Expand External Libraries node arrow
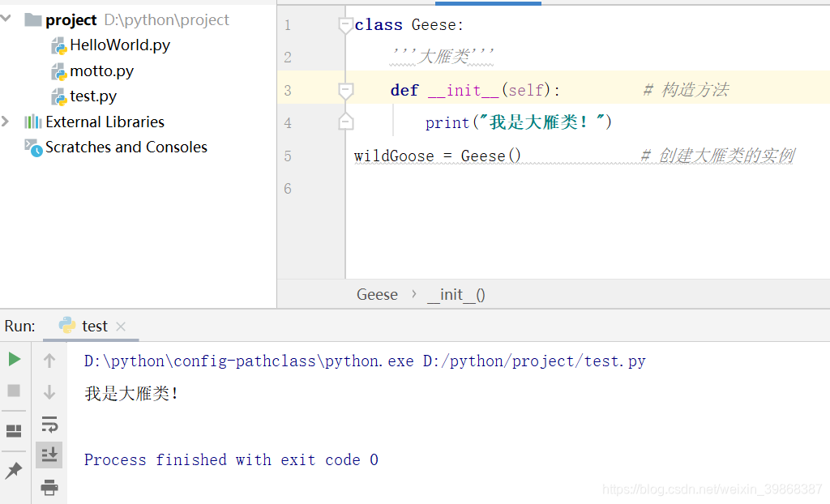The height and width of the screenshot is (504, 830). tap(6, 122)
